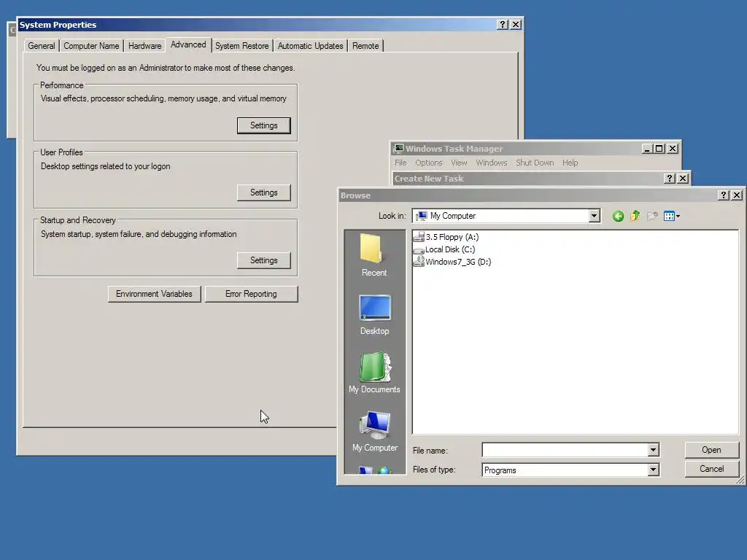Viewport: 747px width, 560px height.
Task: Click Create New Task help question mark
Action: 670,178
